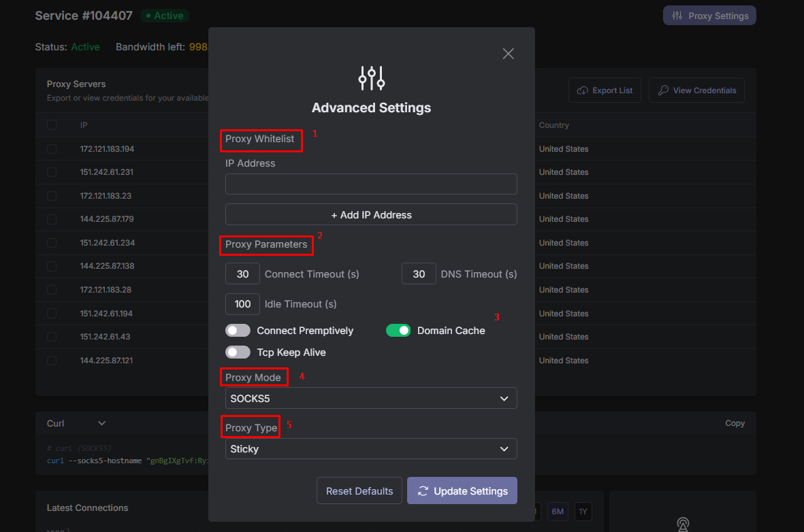
Task: Click the Update Settings button
Action: [462, 491]
